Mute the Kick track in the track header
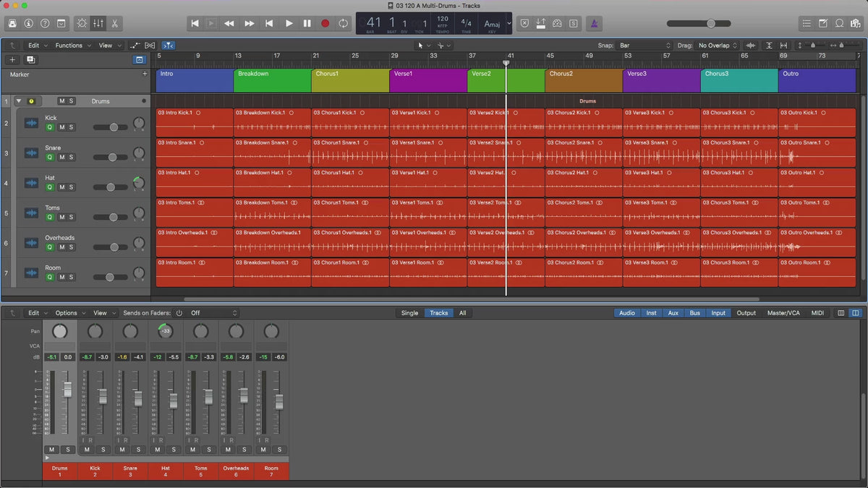The image size is (868, 488). 61,127
